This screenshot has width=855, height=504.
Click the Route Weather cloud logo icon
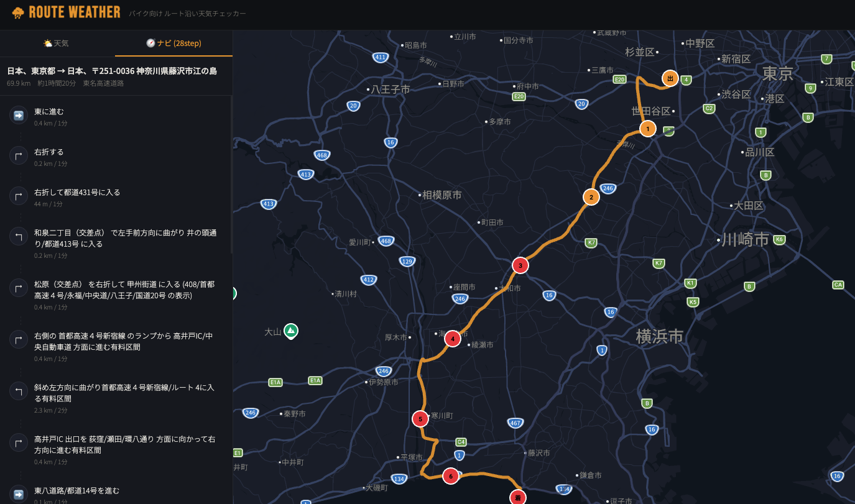[x=19, y=12]
